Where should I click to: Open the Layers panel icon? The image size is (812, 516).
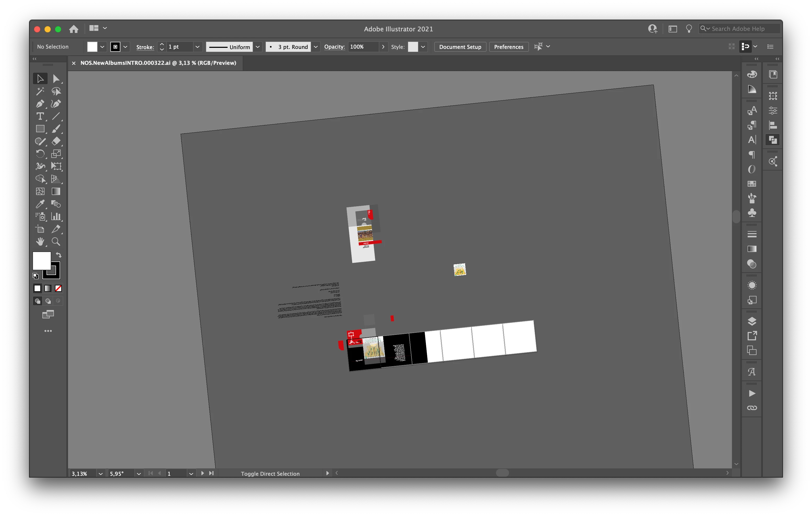pyautogui.click(x=752, y=321)
